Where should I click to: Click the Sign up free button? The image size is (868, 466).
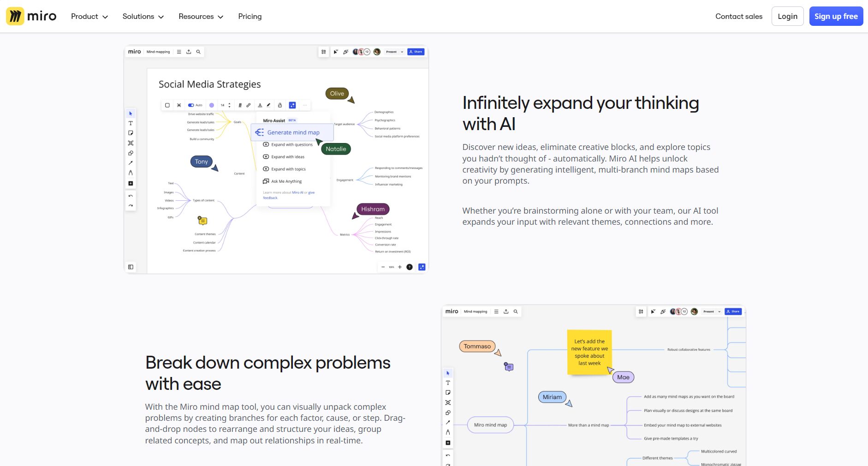[x=836, y=16]
